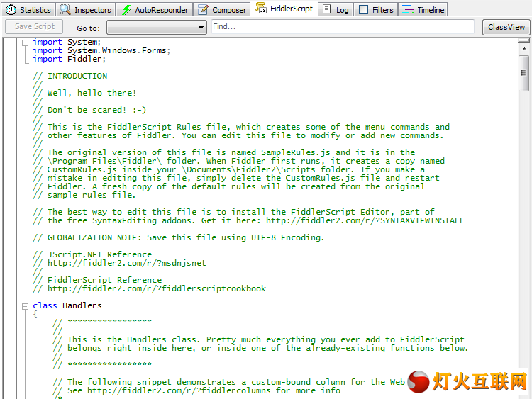This screenshot has height=399, width=532.
Task: Click the Inspectors magnifier icon
Action: (65, 9)
